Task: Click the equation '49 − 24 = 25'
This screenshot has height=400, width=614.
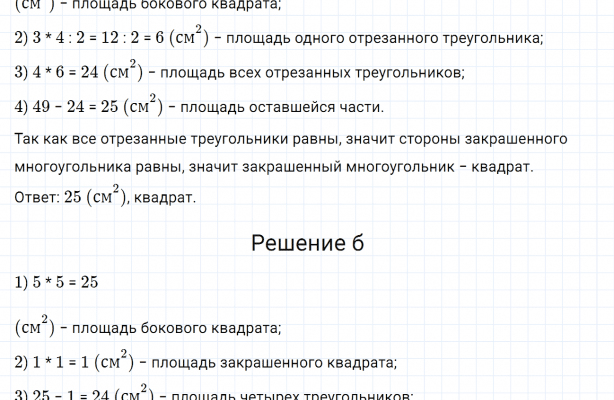Action: 84,107
